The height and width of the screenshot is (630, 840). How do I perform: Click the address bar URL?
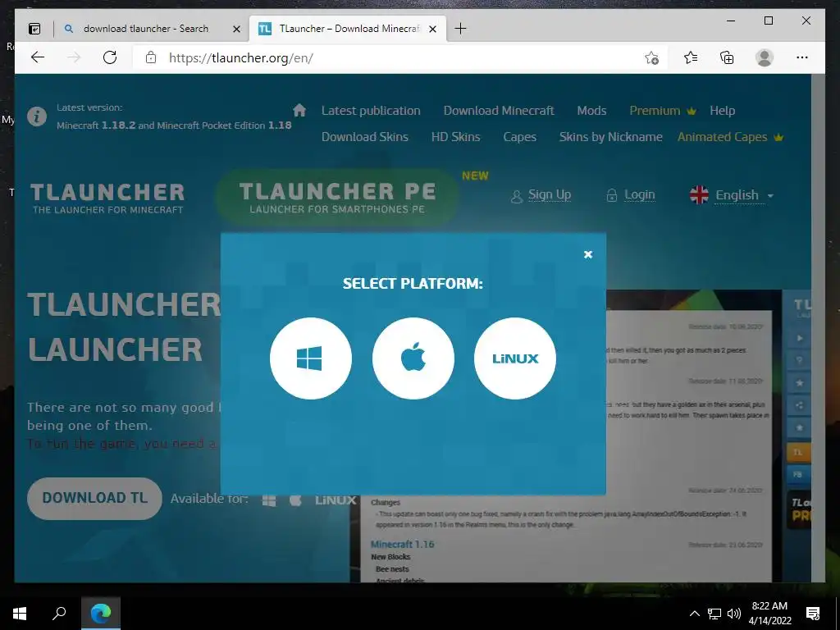click(241, 58)
